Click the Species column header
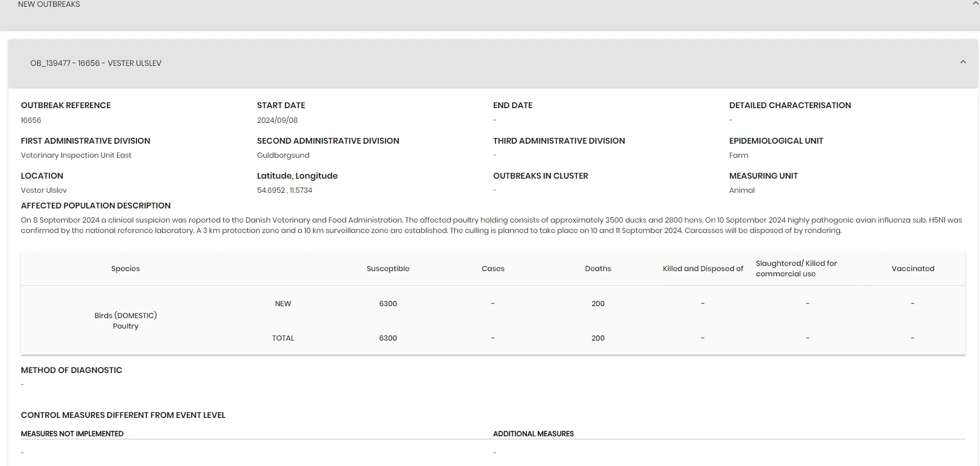This screenshot has width=980, height=466. 125,269
